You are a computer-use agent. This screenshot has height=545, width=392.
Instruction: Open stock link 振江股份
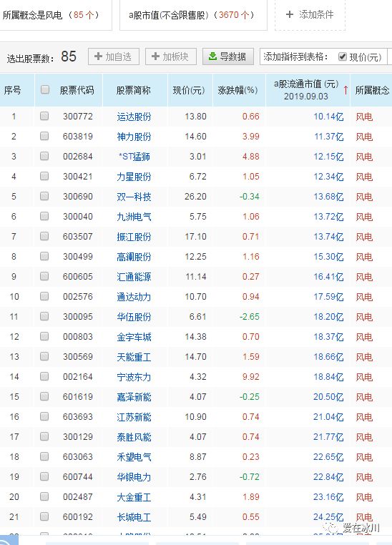134,237
